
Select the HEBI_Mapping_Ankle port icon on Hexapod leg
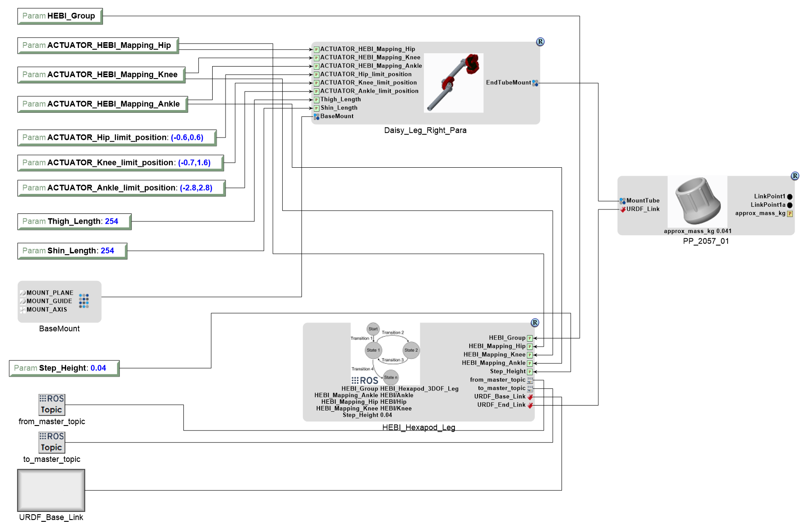pos(530,363)
